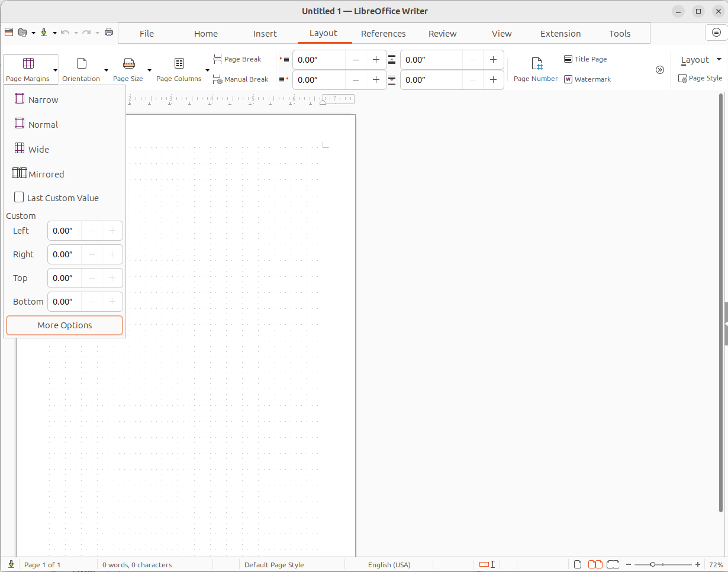The height and width of the screenshot is (572, 728).
Task: Click the Page Margins toolbar button
Action: (28, 69)
